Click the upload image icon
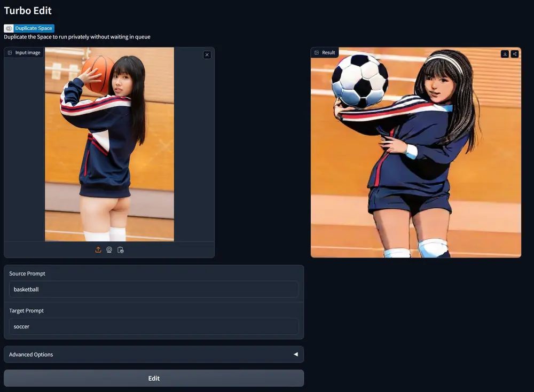 click(x=98, y=250)
